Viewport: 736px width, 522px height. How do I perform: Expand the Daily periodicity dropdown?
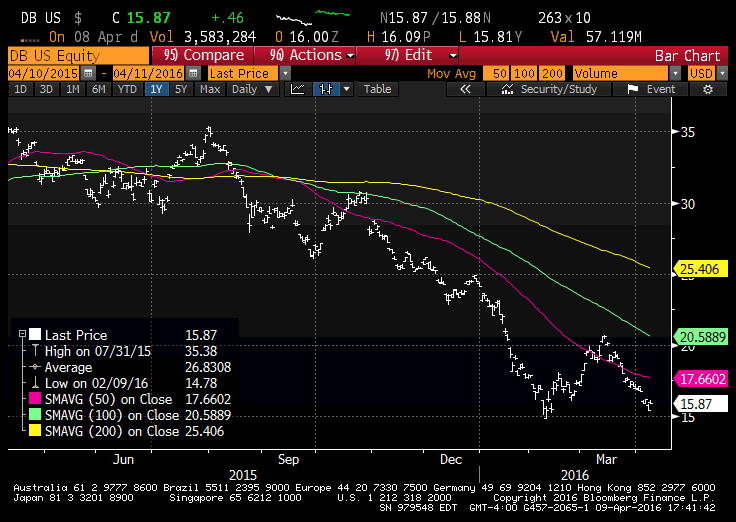(x=253, y=89)
